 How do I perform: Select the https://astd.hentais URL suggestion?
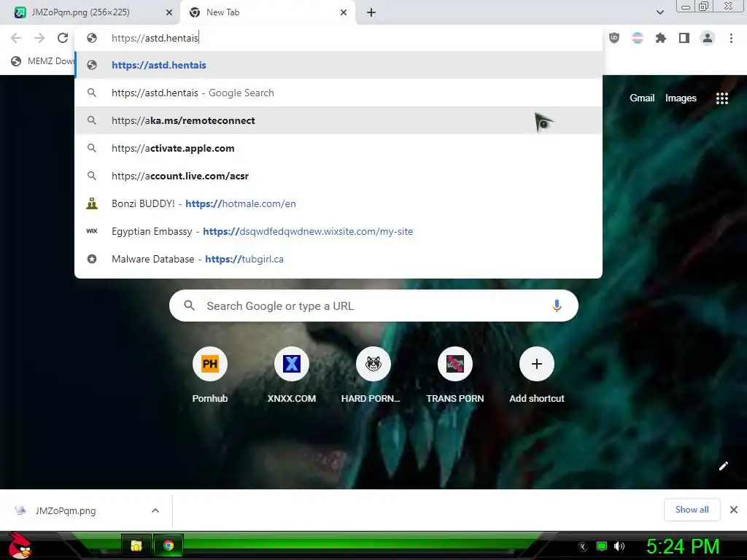[x=338, y=65]
